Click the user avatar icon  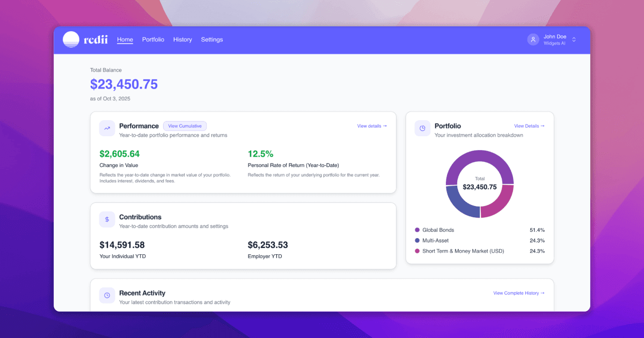(x=533, y=40)
